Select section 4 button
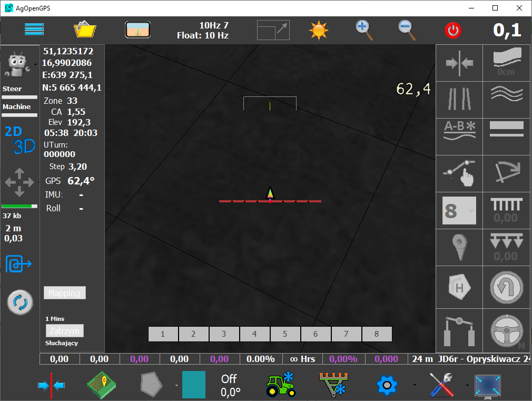The height and width of the screenshot is (401, 532). (x=254, y=334)
